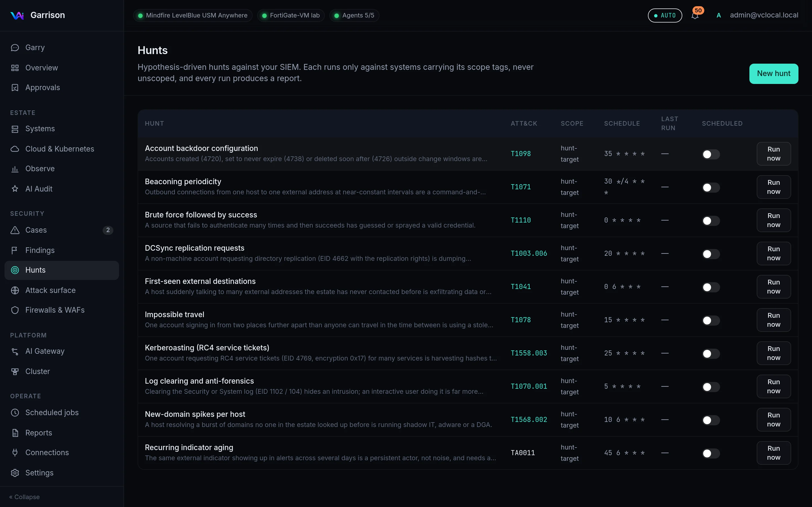Enable schedule for Account backdoor configuration
Viewport: 812px width, 507px height.
point(711,154)
